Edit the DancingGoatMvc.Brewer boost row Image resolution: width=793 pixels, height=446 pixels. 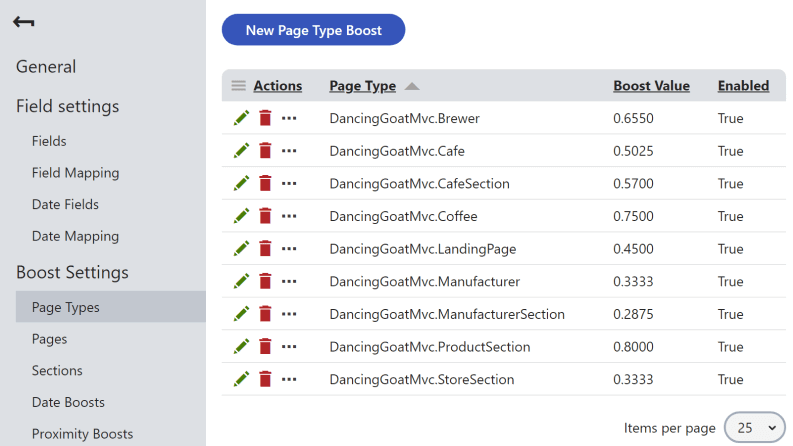point(241,118)
